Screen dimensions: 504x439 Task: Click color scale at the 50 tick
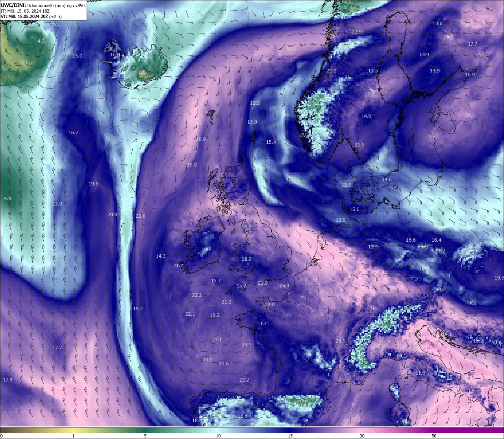(434, 435)
